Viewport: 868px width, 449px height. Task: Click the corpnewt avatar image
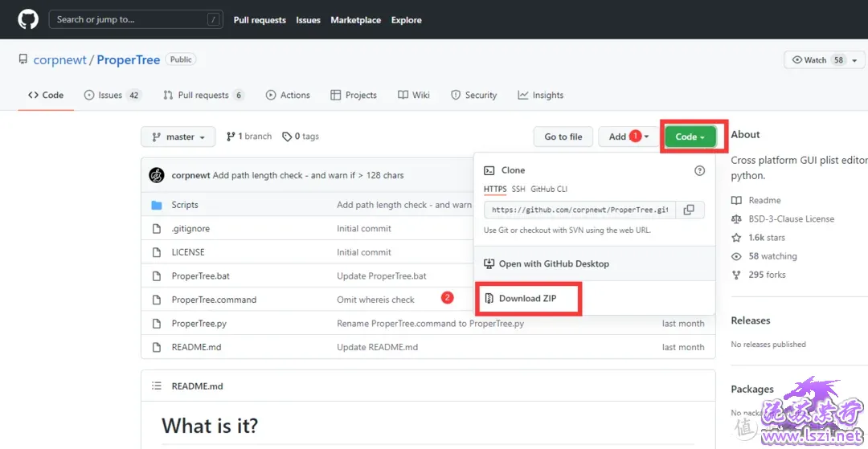click(157, 175)
